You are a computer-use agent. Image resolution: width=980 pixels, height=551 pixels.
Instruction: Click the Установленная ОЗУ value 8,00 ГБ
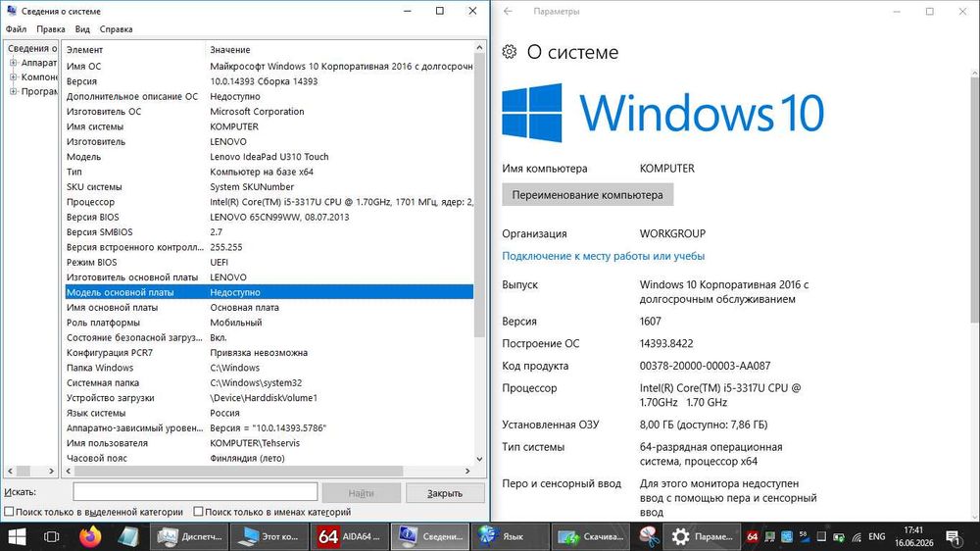[703, 425]
